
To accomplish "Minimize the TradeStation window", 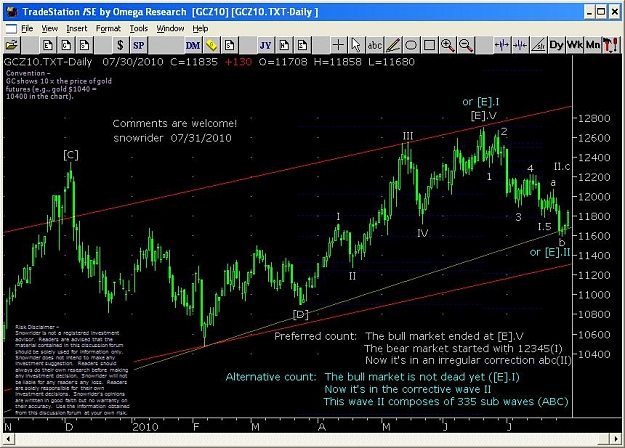I will [590, 12].
